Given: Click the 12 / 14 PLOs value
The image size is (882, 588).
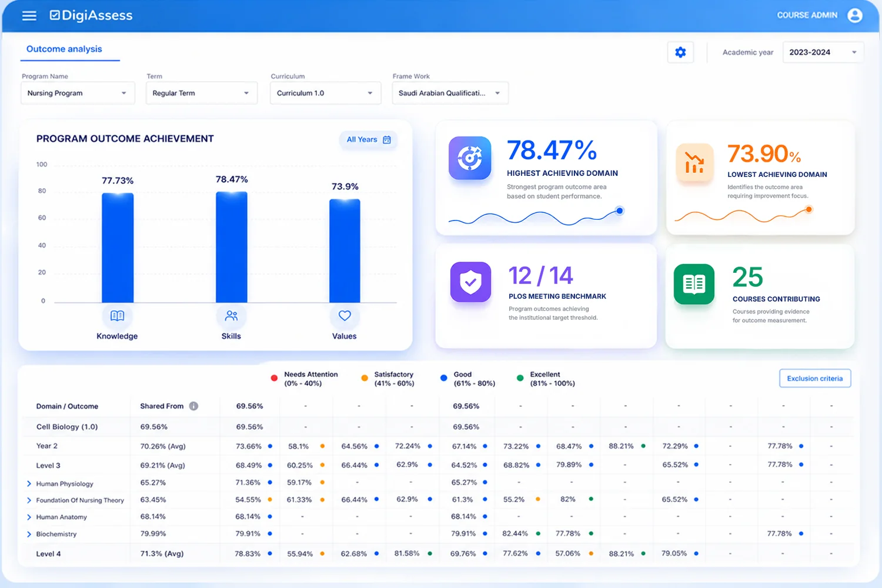Looking at the screenshot, I should point(540,276).
